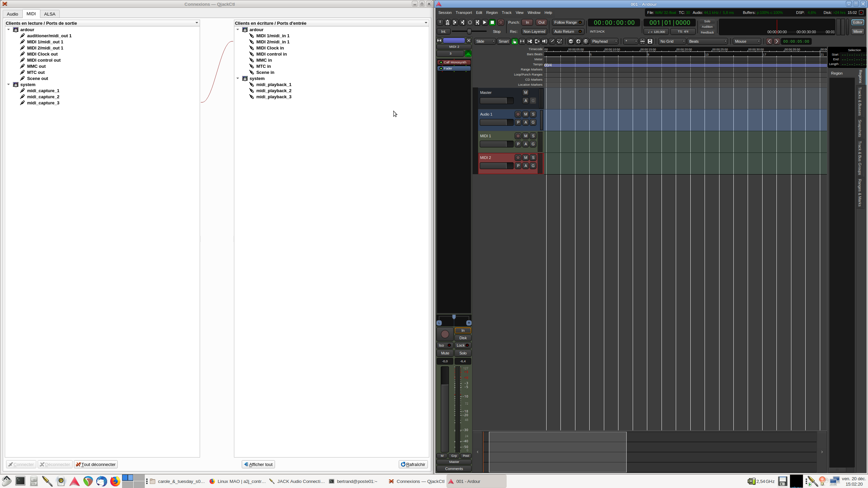This screenshot has width=868, height=488.
Task: Open the Slide edit mode dropdown
Action: coord(485,41)
